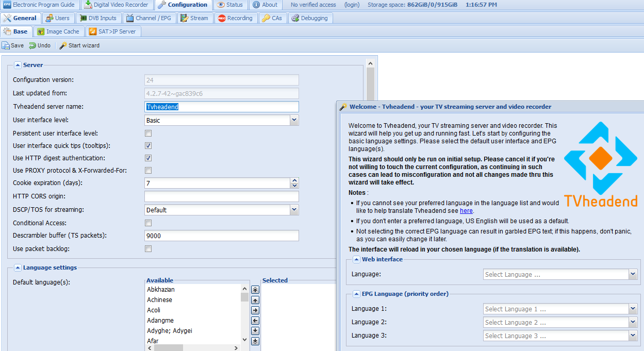Click the move up arrow icon
This screenshot has height=351, width=644.
[x=255, y=300]
